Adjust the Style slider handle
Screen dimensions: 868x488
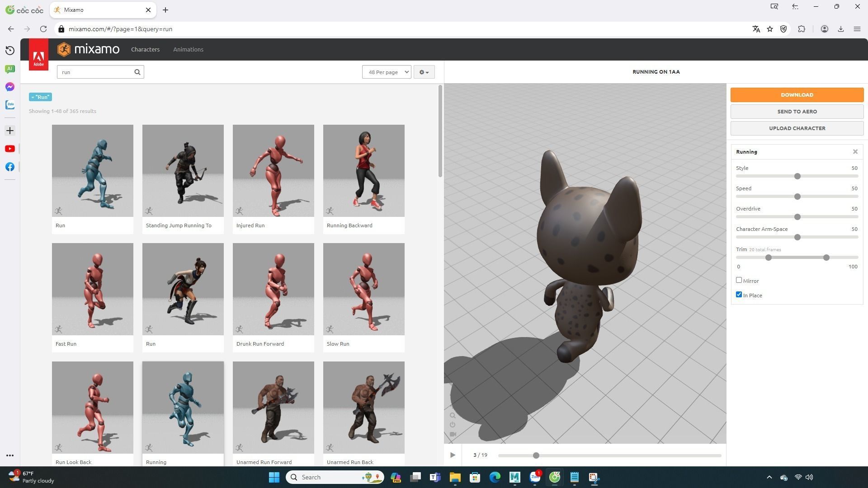(797, 176)
